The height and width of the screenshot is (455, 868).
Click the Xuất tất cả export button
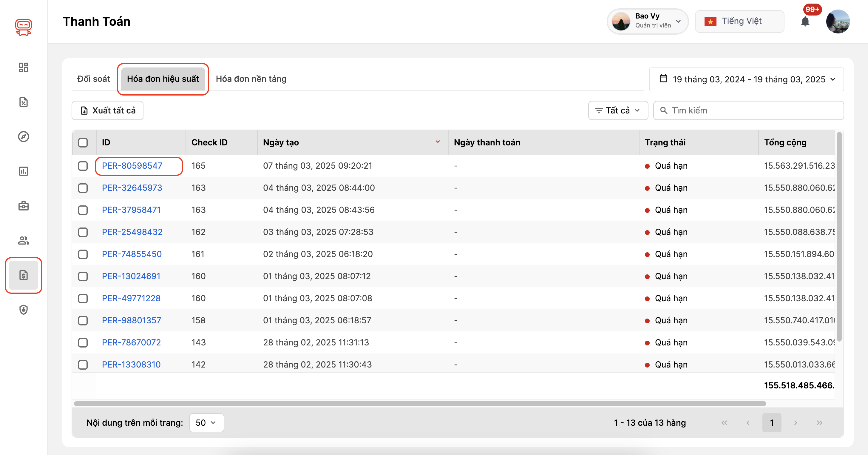(107, 111)
